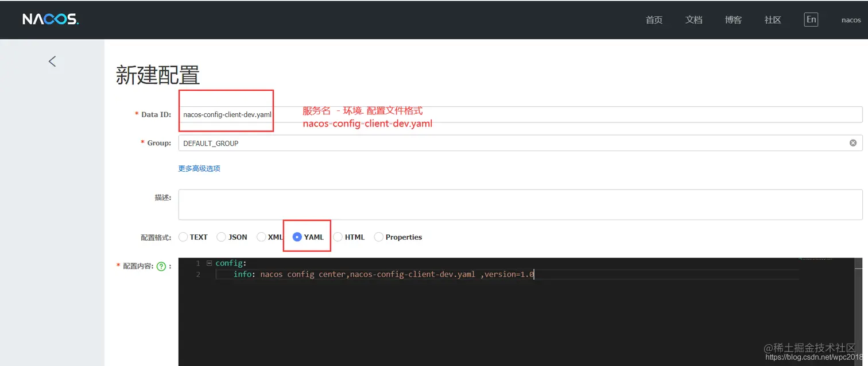Open the help icon beside 配置内容

161,266
